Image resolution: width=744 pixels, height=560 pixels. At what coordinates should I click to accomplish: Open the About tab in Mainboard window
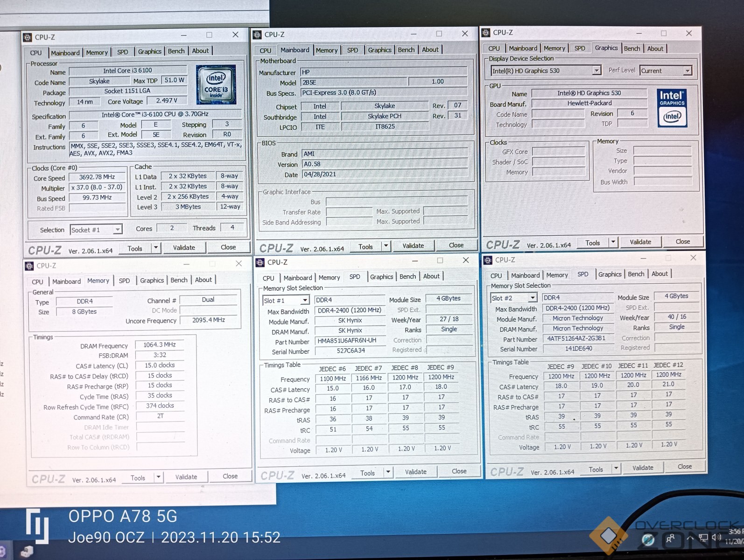(x=430, y=49)
